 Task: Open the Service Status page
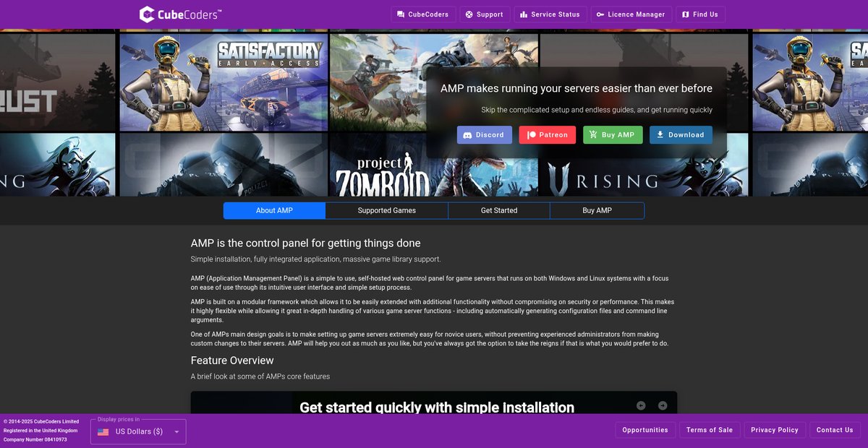point(550,14)
